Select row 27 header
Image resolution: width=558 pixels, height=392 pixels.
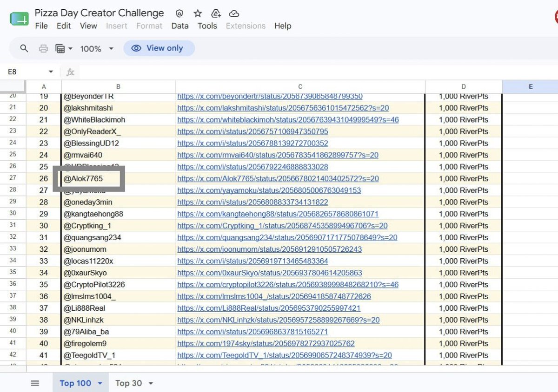13,178
